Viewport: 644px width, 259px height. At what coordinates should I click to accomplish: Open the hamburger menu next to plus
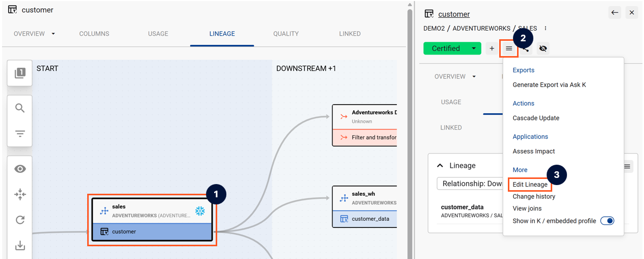click(x=509, y=48)
